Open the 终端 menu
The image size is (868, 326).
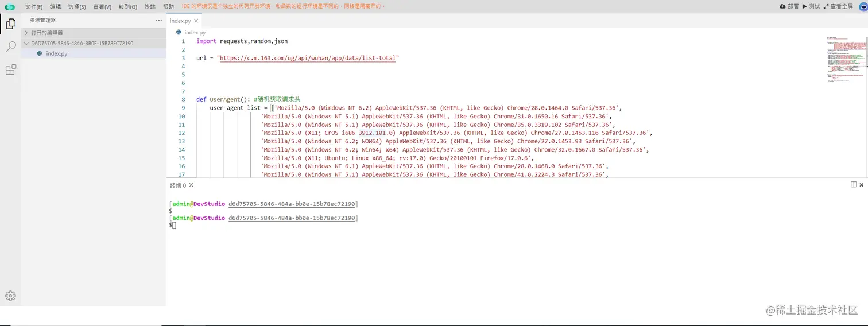click(x=150, y=6)
